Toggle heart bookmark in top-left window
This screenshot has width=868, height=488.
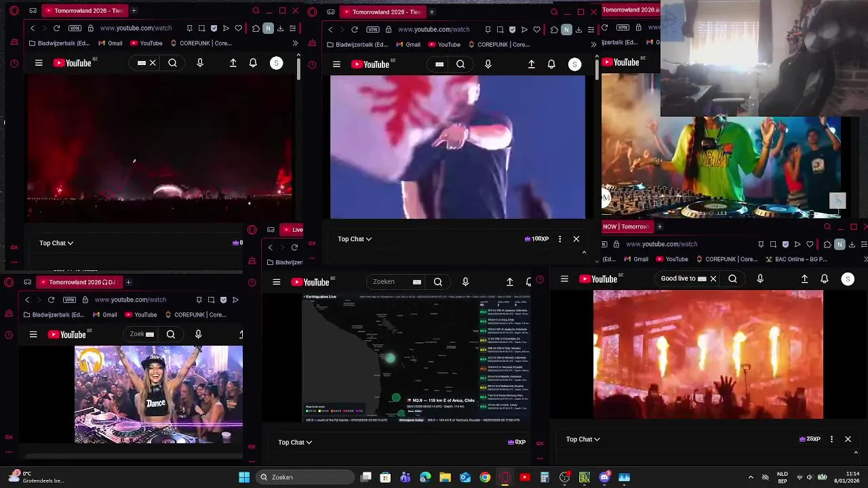coord(238,28)
